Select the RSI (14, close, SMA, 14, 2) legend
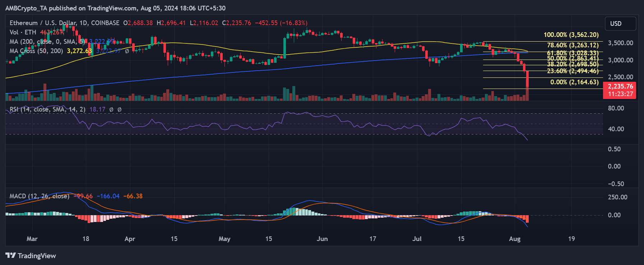Image resolution: width=644 pixels, height=265 pixels. [47, 109]
